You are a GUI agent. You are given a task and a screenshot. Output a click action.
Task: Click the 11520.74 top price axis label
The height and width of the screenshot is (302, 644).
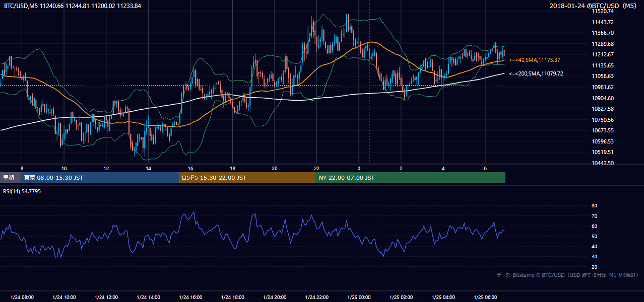point(602,11)
